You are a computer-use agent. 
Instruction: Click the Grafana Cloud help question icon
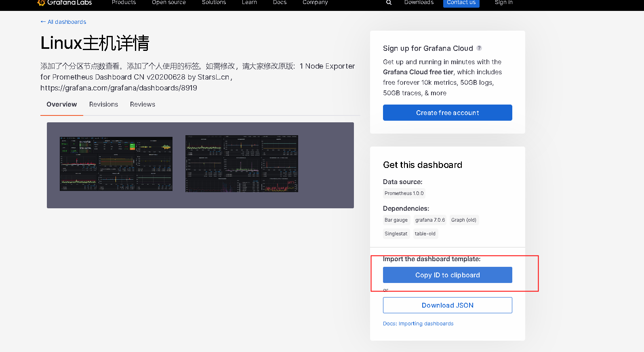coord(479,48)
